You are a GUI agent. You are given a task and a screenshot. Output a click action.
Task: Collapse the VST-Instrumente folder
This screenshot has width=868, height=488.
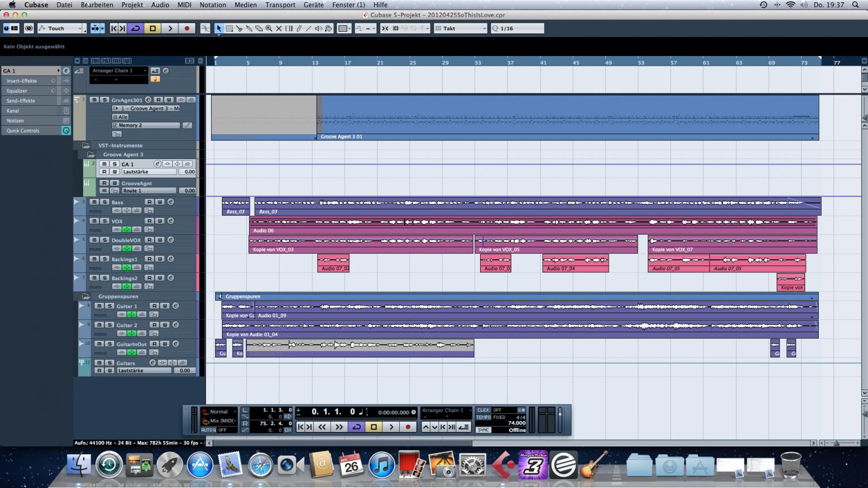pos(86,145)
